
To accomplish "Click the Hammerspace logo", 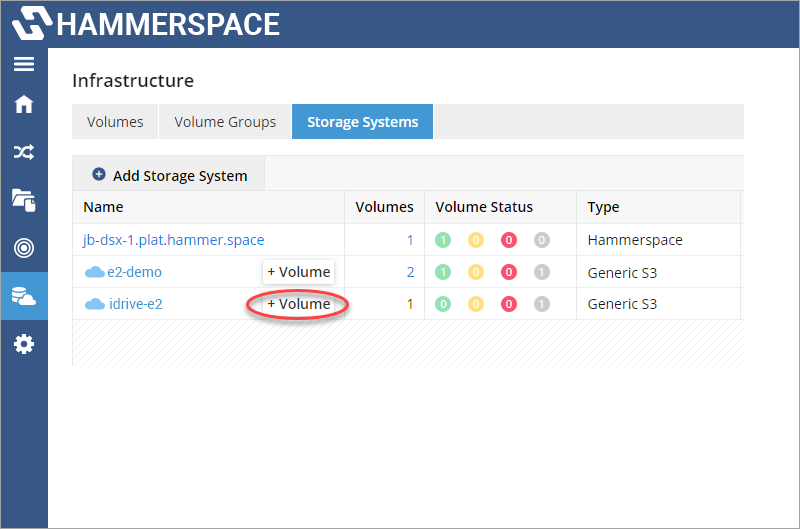I will coord(146,23).
